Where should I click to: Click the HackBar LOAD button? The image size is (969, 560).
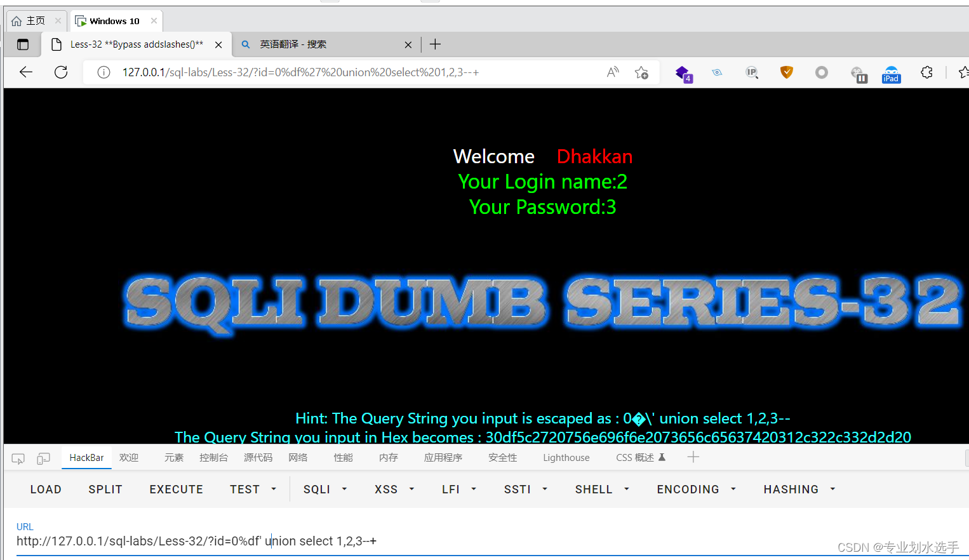46,490
